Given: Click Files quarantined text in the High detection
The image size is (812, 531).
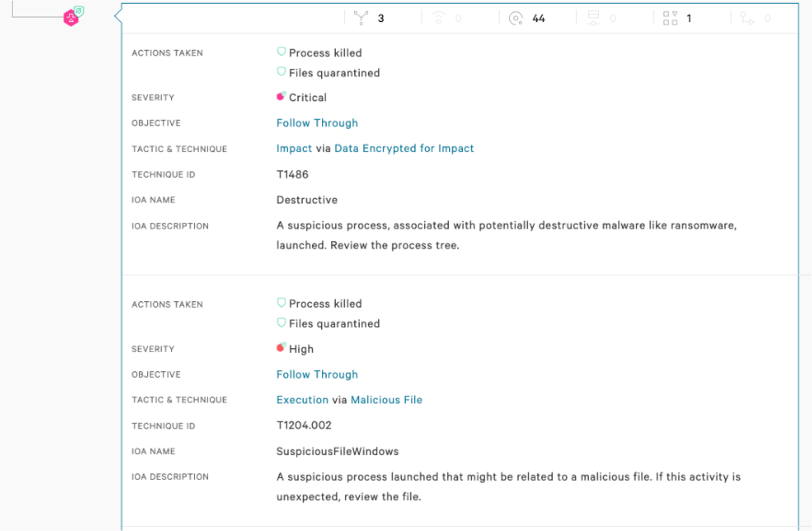Looking at the screenshot, I should click(334, 324).
